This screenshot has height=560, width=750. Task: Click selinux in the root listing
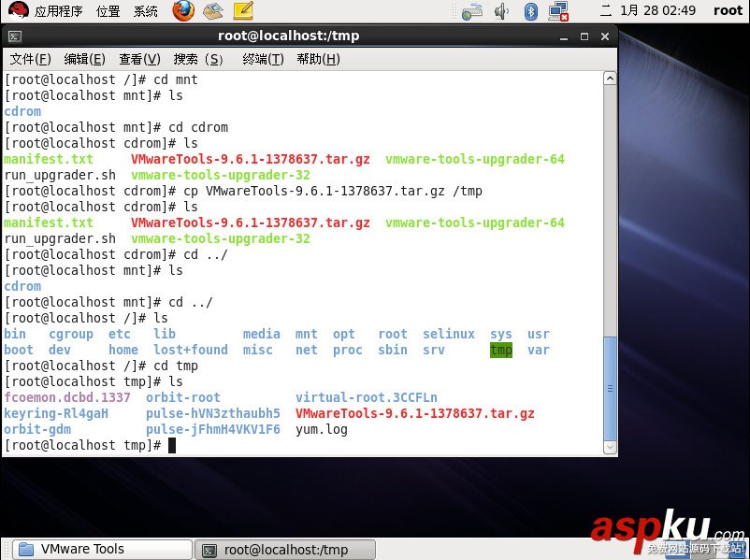449,334
